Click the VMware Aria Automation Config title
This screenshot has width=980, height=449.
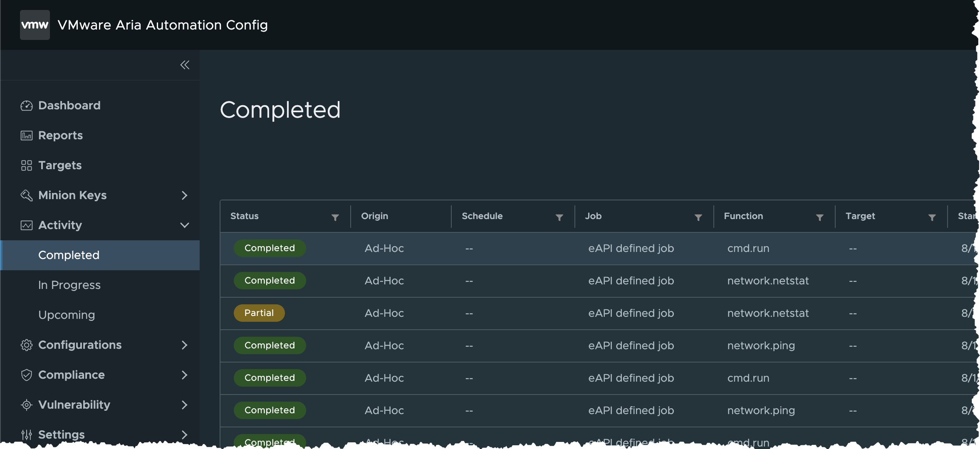coord(163,25)
